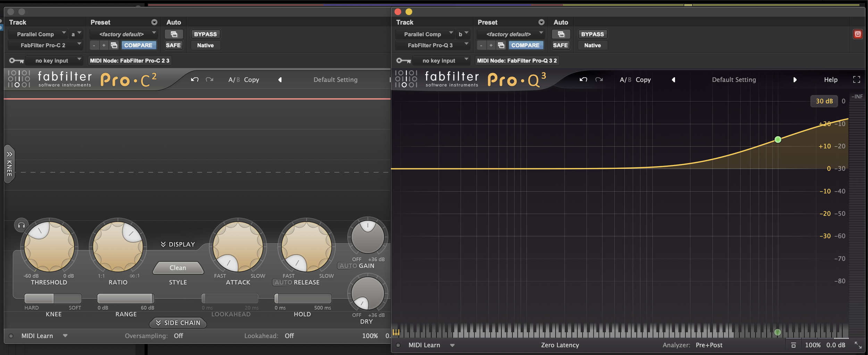Open plug-in automation dialog in Pro-C 2 window
Viewport: 868px width, 355px height.
click(x=174, y=34)
